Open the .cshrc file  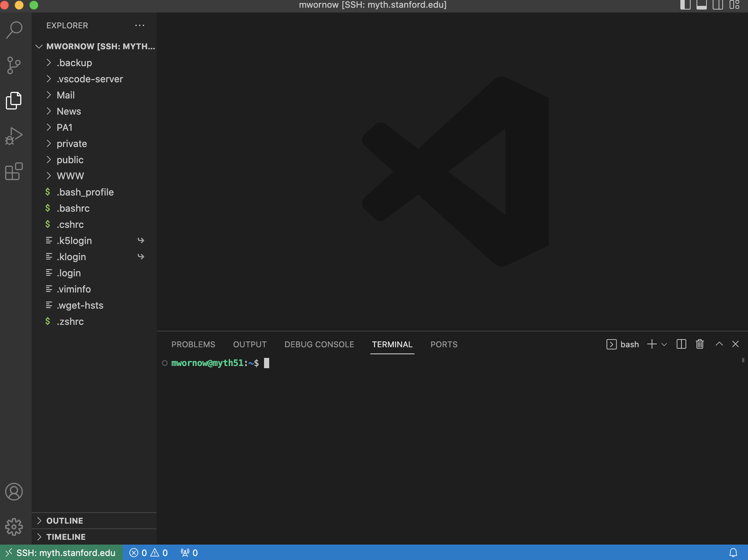pyautogui.click(x=94, y=225)
